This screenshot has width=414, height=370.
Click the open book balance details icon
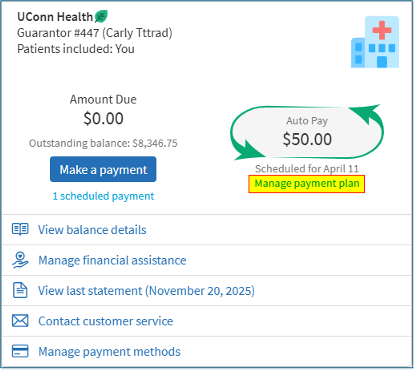pyautogui.click(x=20, y=229)
